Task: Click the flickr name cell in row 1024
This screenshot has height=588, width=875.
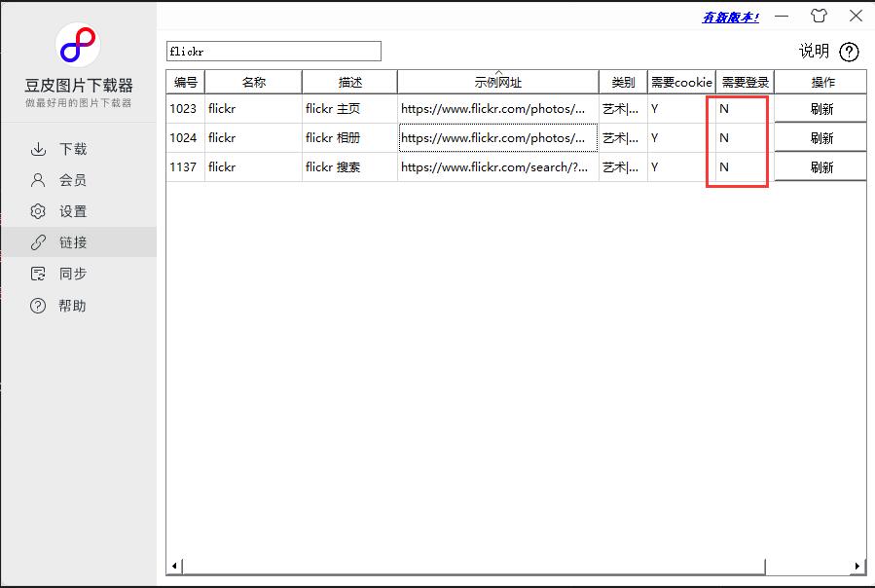Action: click(253, 138)
